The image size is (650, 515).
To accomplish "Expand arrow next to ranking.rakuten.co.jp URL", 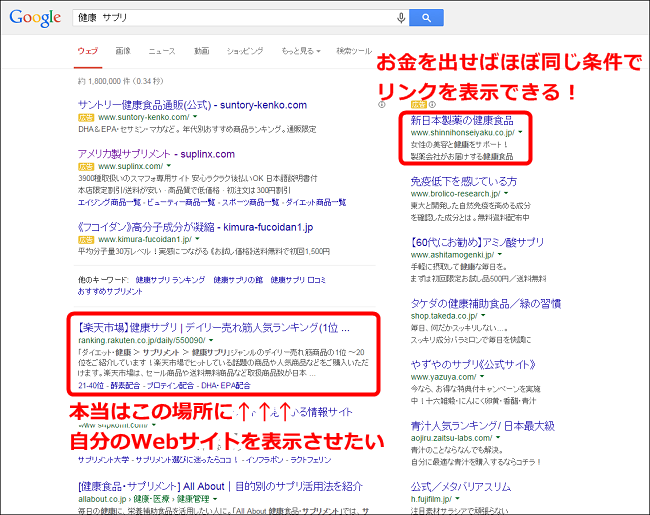I will click(x=211, y=340).
